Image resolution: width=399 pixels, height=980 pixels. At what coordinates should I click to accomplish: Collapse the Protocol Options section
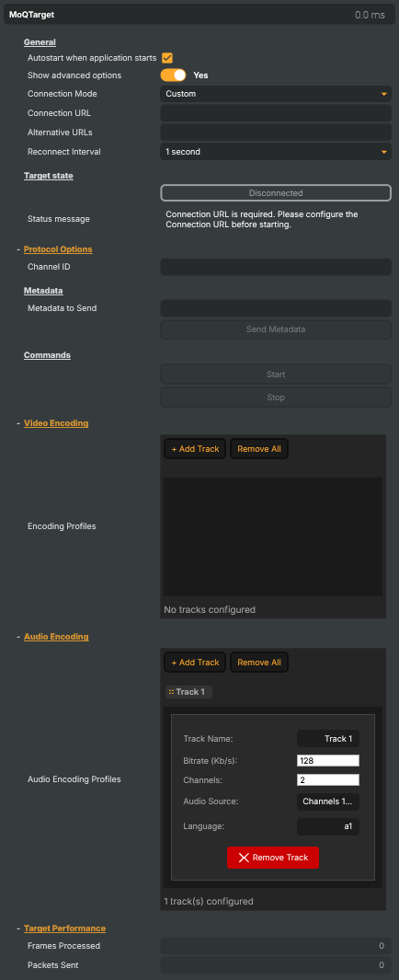tap(18, 249)
